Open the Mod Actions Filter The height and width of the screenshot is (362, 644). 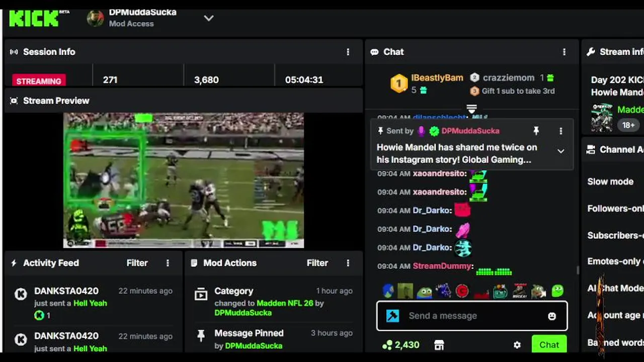[x=317, y=262]
